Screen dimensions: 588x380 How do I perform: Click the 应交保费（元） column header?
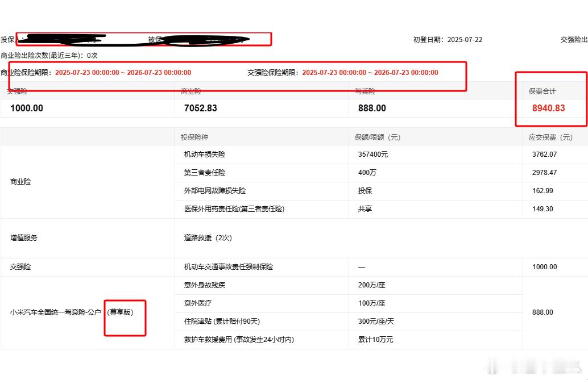tap(550, 137)
